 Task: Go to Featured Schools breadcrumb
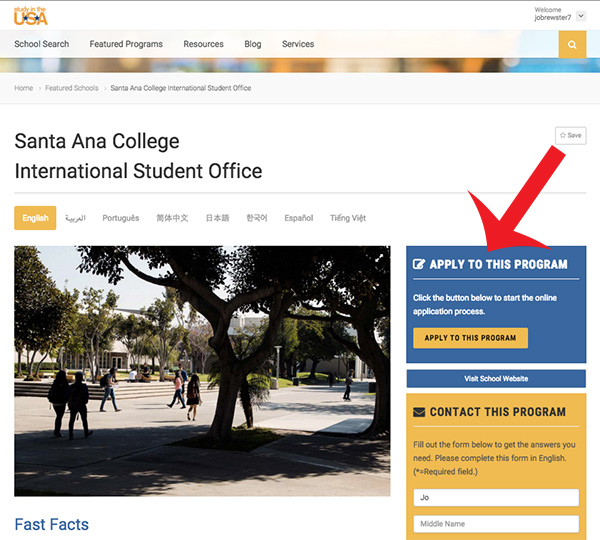[x=72, y=88]
